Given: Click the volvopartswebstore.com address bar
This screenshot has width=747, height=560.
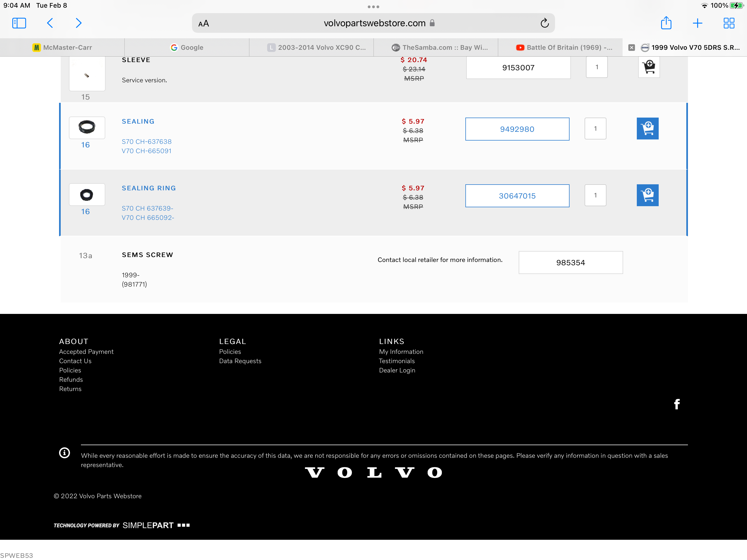Looking at the screenshot, I should click(x=374, y=23).
